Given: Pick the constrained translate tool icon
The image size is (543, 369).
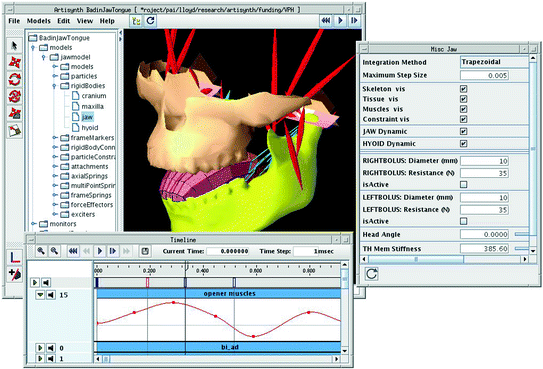Looking at the screenshot, I should click(x=14, y=113).
